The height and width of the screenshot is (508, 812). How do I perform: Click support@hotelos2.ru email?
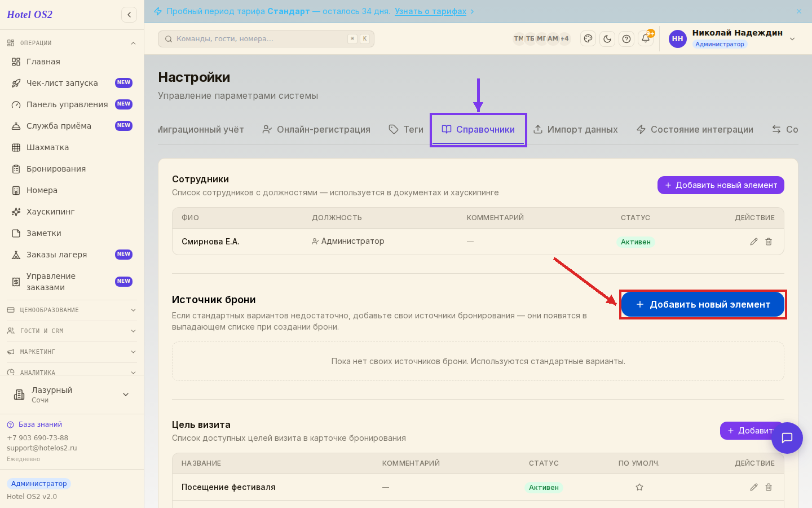pos(42,448)
